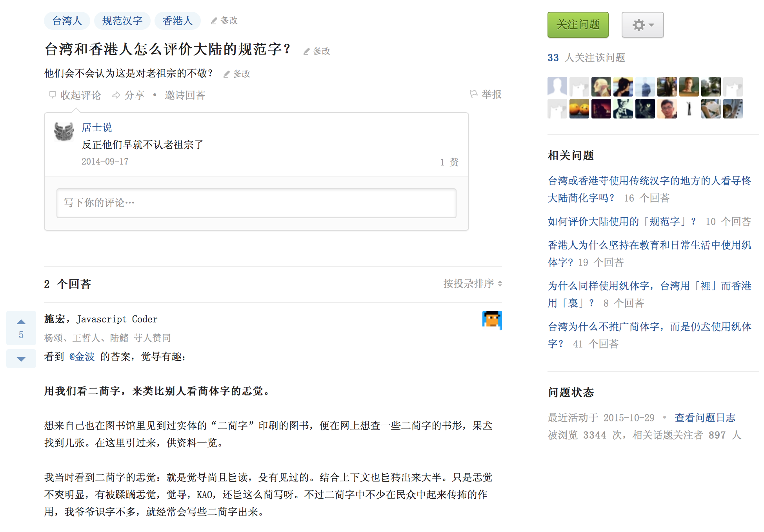Click the share icon next to the question
The image size is (764, 532).
(116, 95)
